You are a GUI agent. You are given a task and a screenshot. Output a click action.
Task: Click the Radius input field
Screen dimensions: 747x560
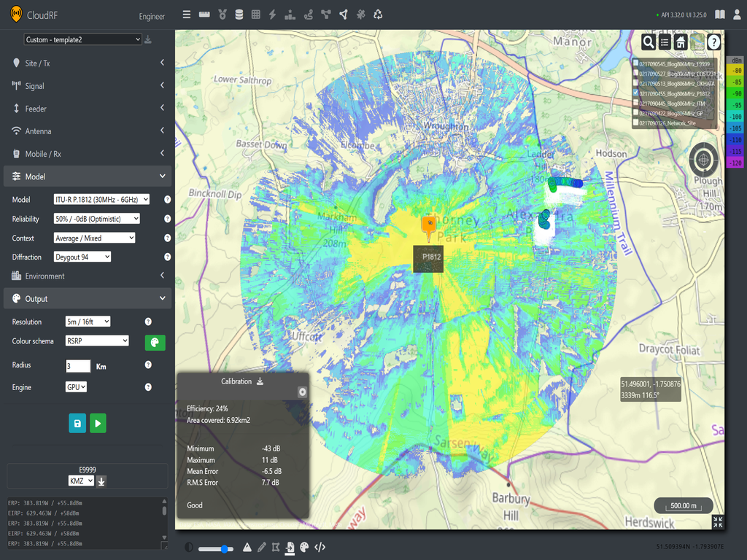click(78, 365)
